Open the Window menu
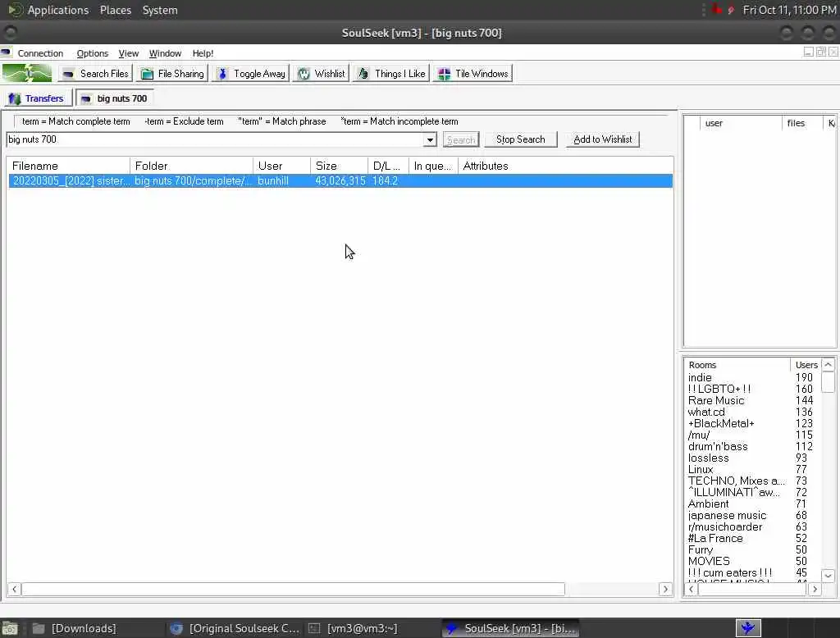The height and width of the screenshot is (638, 840). pos(165,53)
